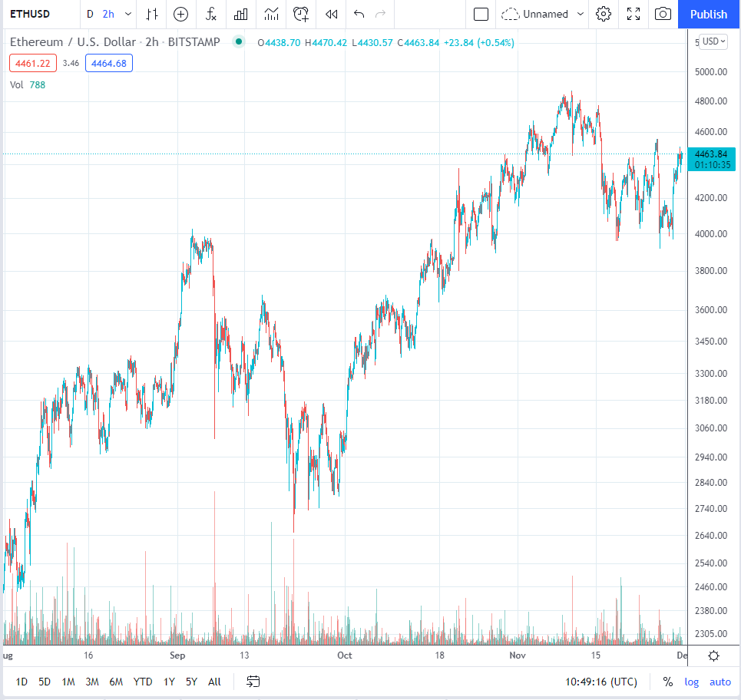Select the 2h interval button
The image size is (741, 700).
108,14
